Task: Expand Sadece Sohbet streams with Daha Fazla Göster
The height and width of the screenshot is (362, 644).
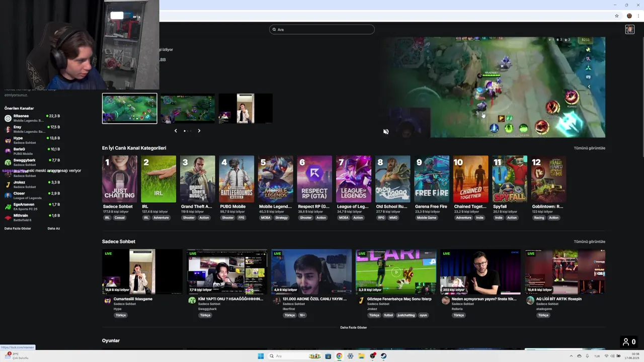Action: pos(354,327)
